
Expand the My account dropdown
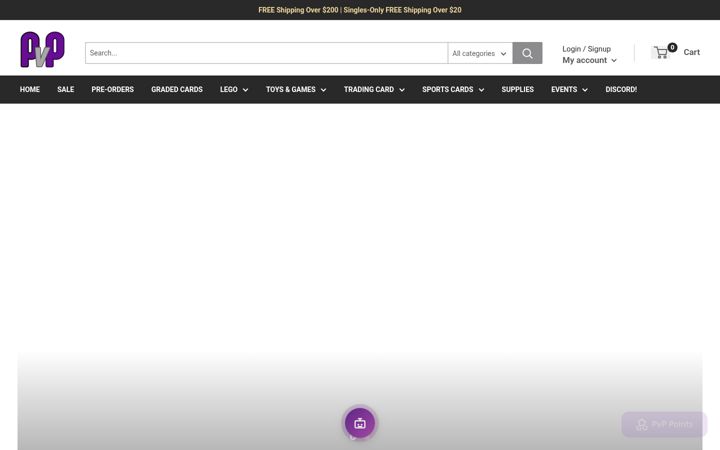[589, 60]
